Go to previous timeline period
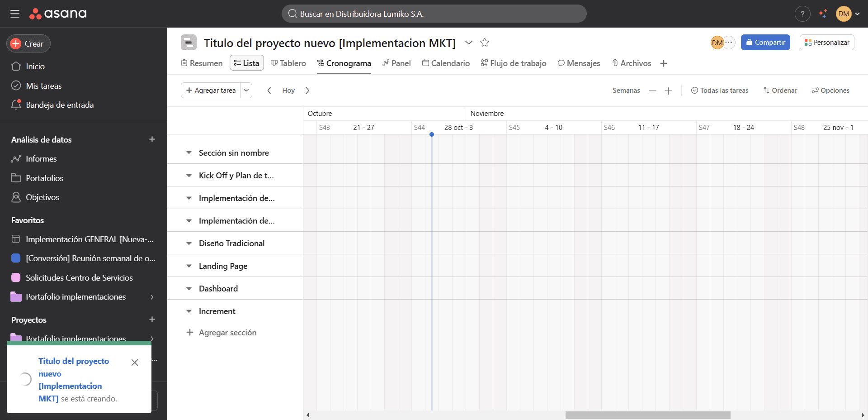This screenshot has height=420, width=868. (x=269, y=91)
